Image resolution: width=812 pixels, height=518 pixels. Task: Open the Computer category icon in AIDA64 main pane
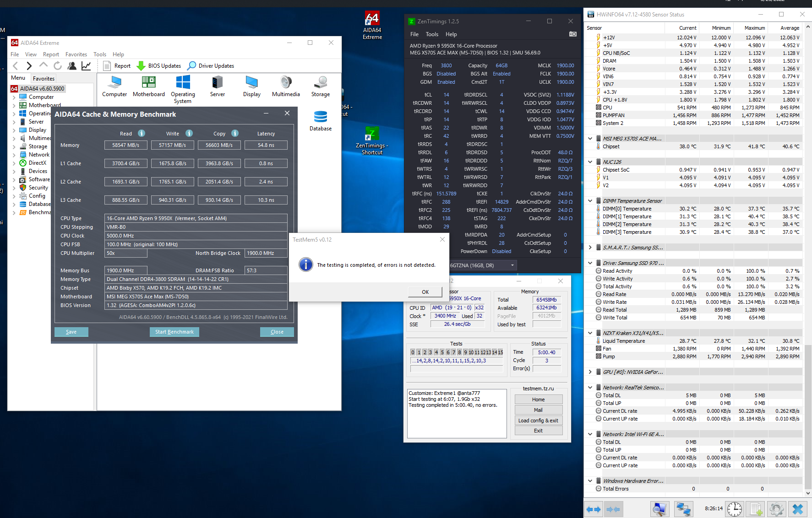[x=114, y=86]
